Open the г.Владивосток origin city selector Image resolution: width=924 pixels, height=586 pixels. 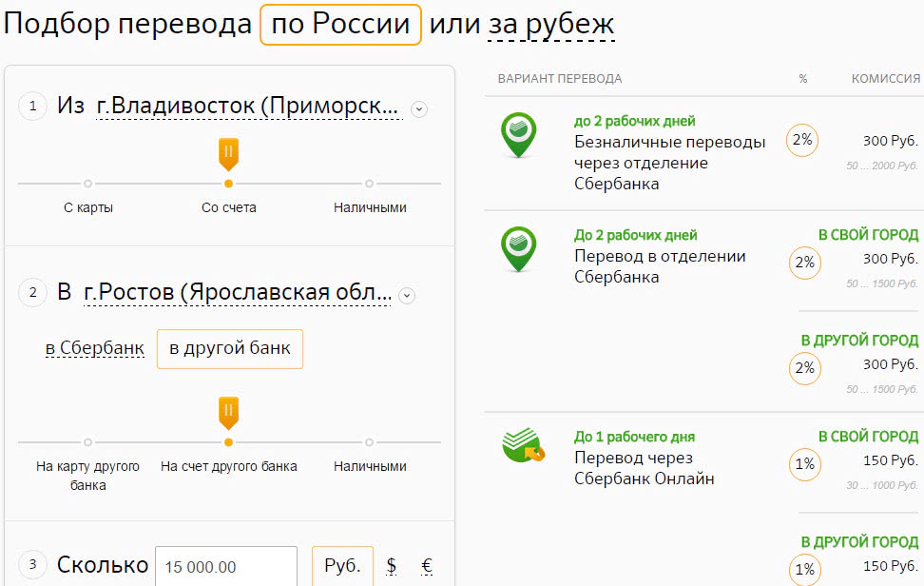(248, 106)
